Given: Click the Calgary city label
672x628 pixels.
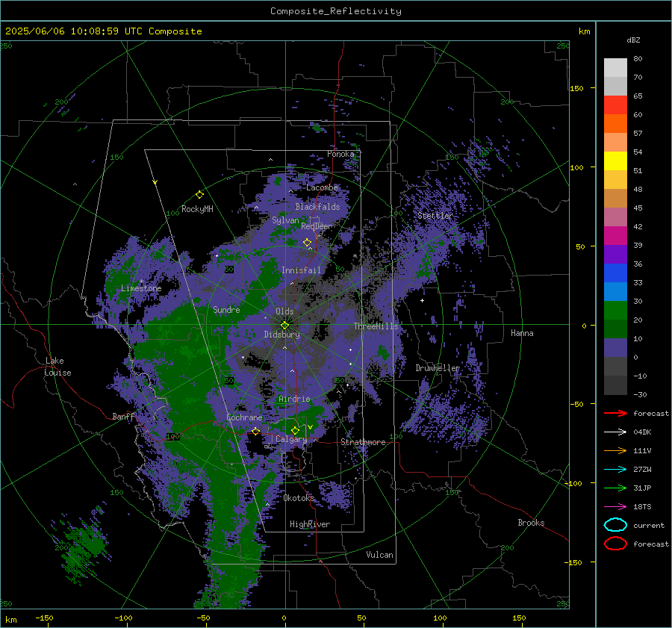Looking at the screenshot, I should click(x=291, y=439).
